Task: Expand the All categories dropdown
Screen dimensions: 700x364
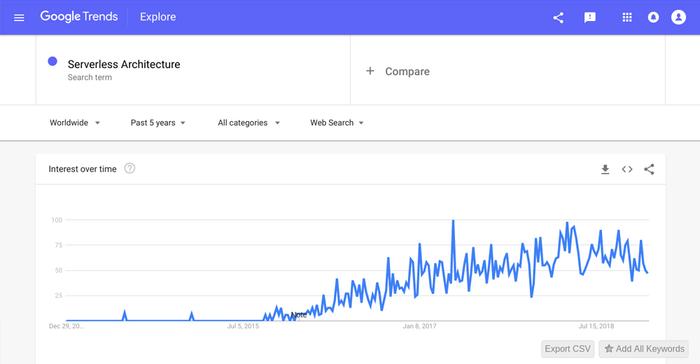Action: click(249, 123)
